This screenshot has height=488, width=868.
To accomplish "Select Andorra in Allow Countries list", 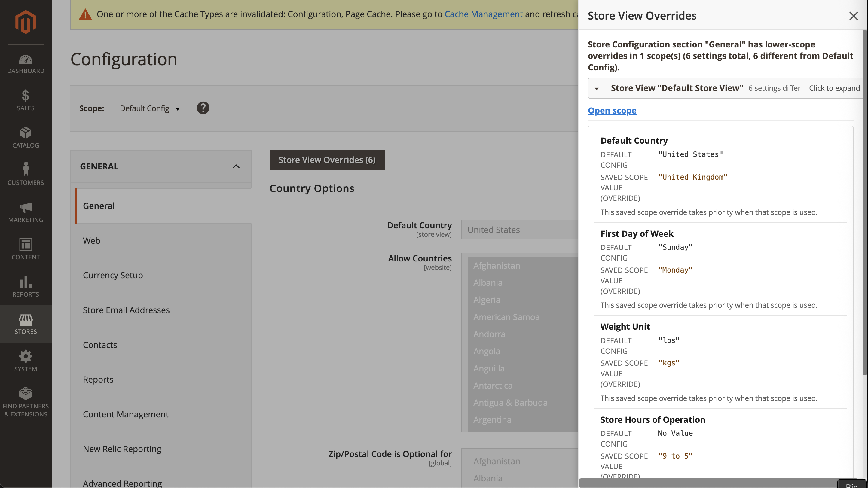I will pyautogui.click(x=523, y=334).
